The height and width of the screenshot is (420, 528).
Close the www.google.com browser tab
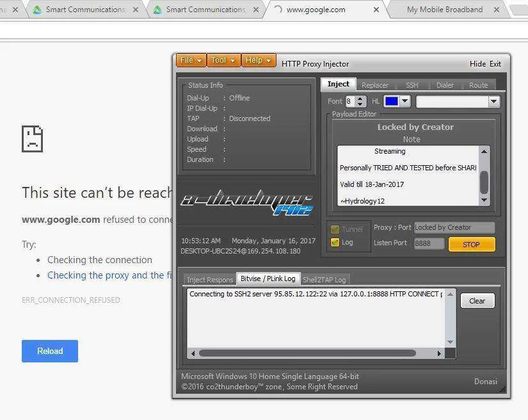pos(376,10)
